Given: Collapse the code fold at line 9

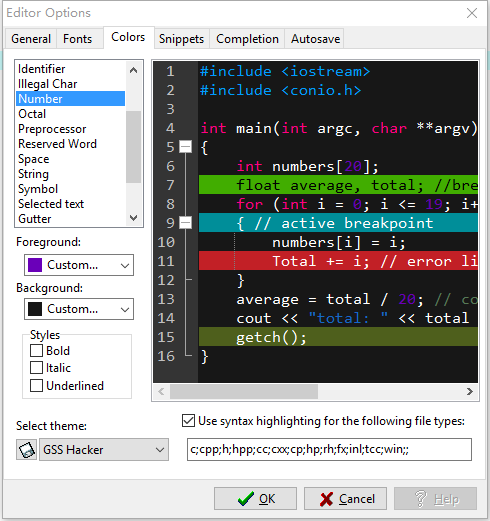Looking at the screenshot, I should coord(186,223).
